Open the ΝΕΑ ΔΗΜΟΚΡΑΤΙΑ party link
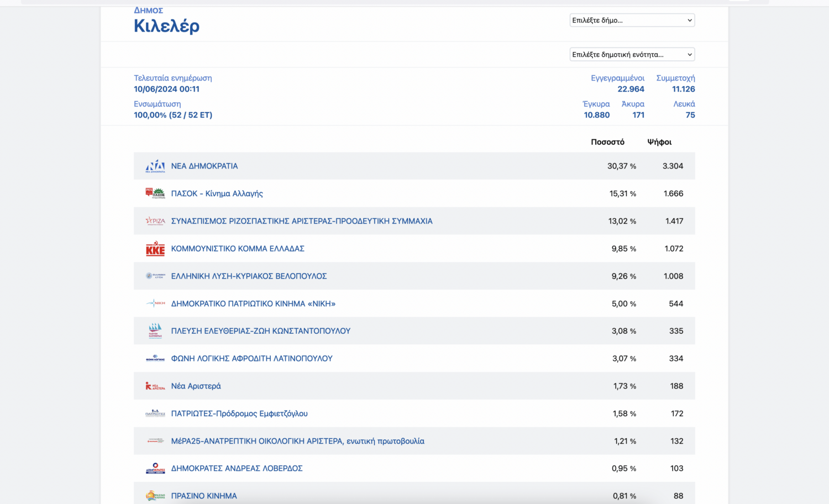This screenshot has height=504, width=829. pos(204,166)
